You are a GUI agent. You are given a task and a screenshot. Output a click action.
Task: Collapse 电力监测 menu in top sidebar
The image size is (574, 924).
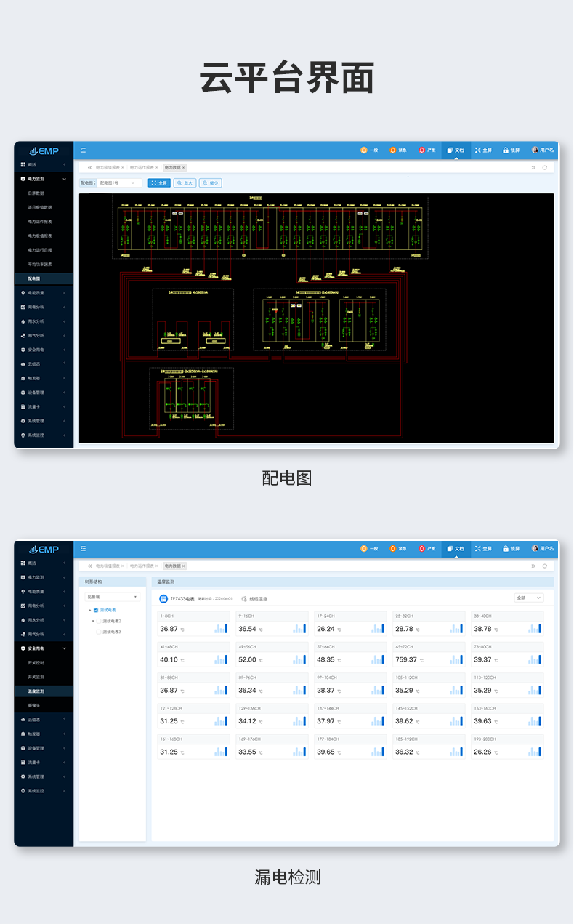pos(44,178)
